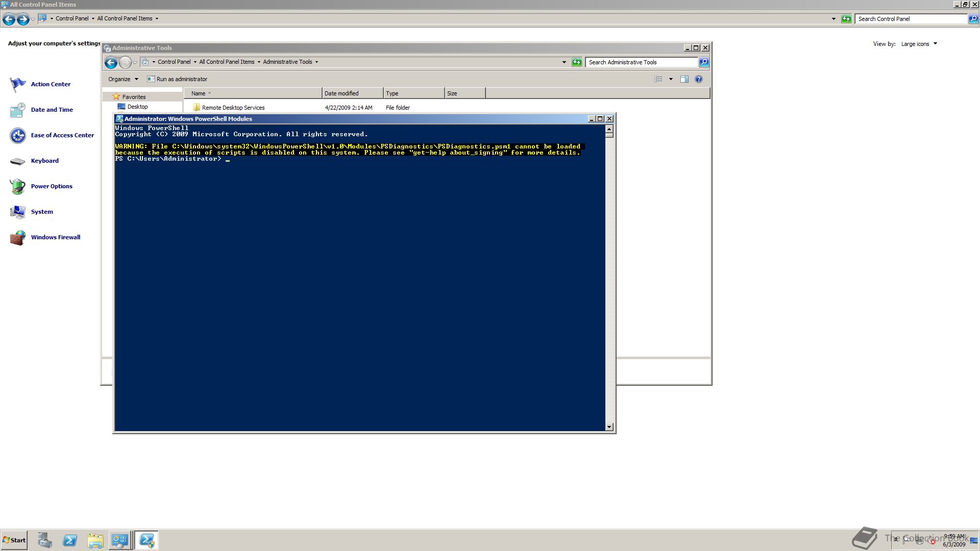Click Administrative Tools breadcrumb segment
Viewport: 980px width, 551px height.
(x=287, y=62)
